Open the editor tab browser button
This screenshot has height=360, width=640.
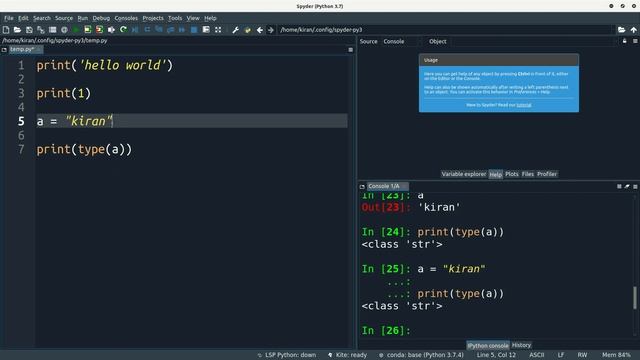[x=4, y=50]
